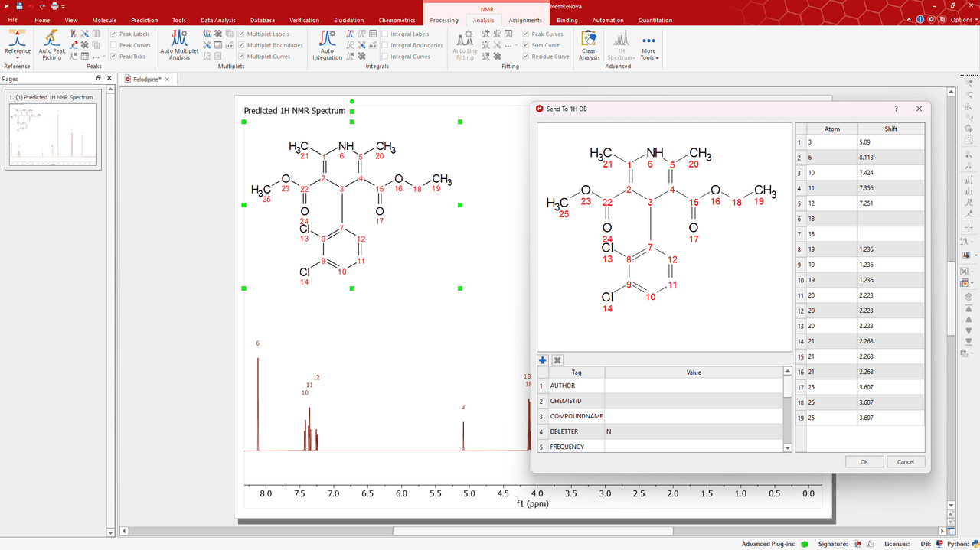Click the save icon in the quick access bar
This screenshot has height=550, width=980.
pyautogui.click(x=18, y=6)
